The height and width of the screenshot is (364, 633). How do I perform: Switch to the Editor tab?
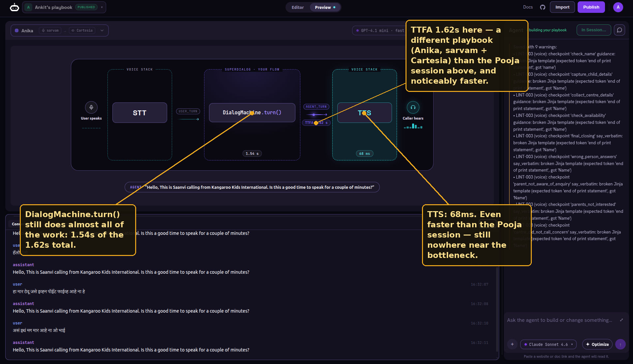click(x=297, y=7)
